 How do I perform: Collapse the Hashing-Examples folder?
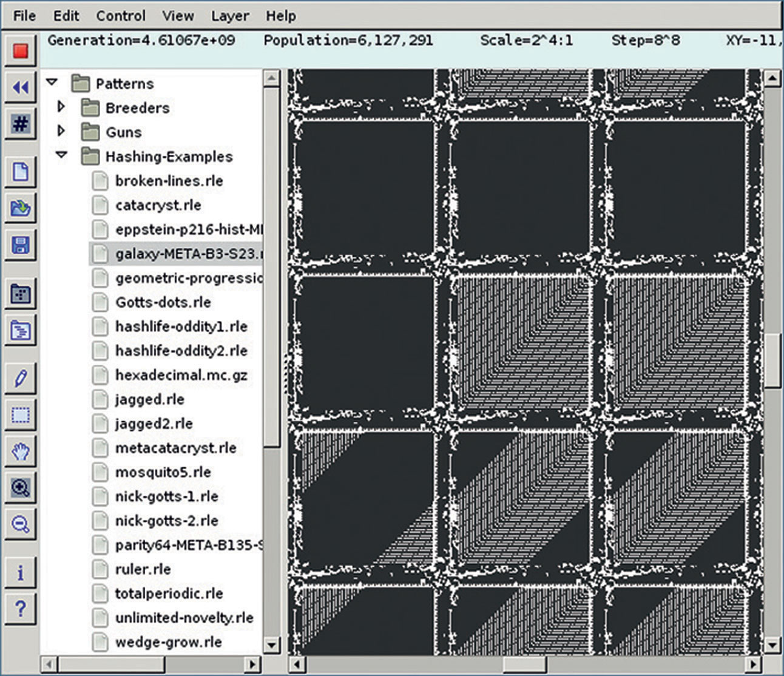coord(61,155)
